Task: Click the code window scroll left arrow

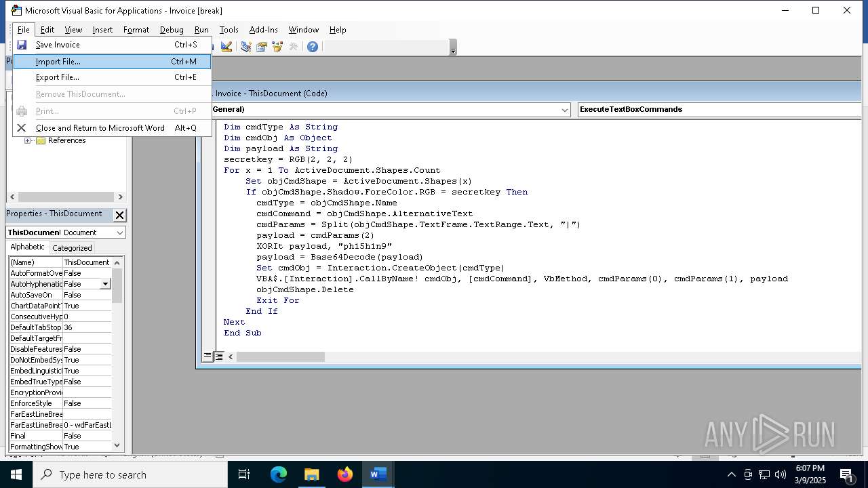Action: point(231,357)
